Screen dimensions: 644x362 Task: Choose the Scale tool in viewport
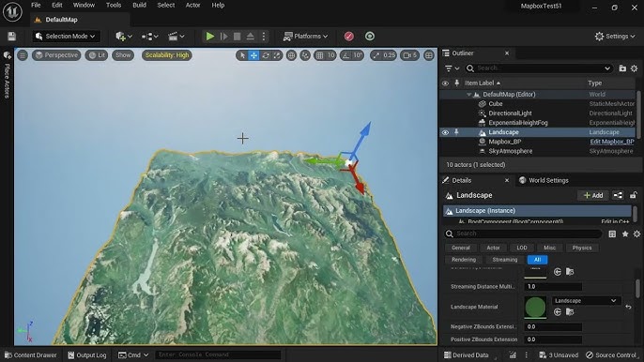[x=277, y=55]
